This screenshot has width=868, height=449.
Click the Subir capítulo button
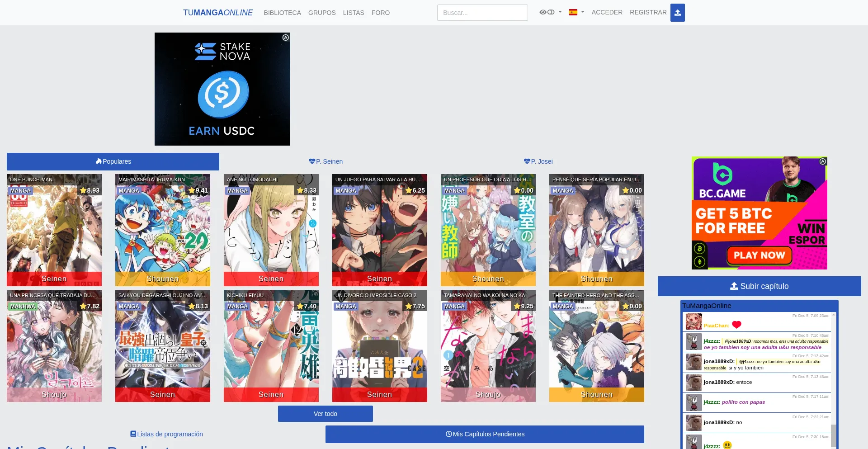[x=759, y=286]
